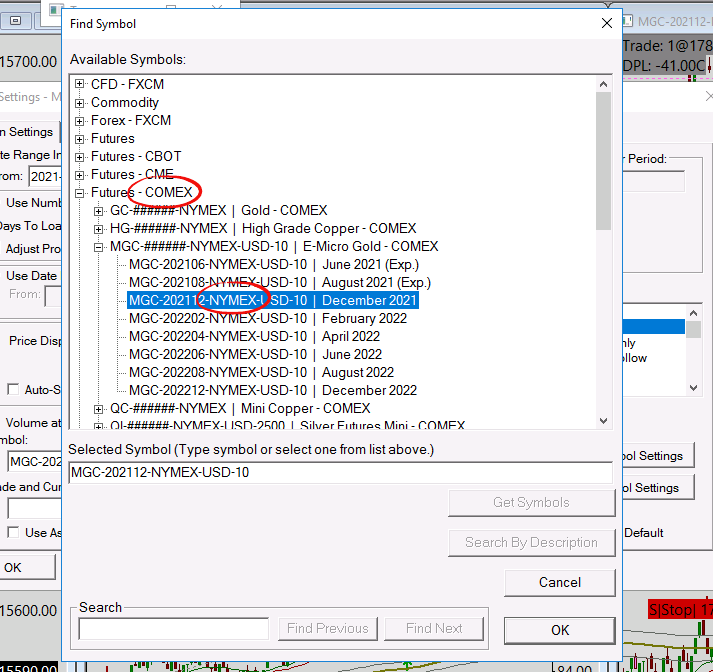Expand HG High Grade Copper group
The image size is (713, 672).
pyautogui.click(x=98, y=229)
